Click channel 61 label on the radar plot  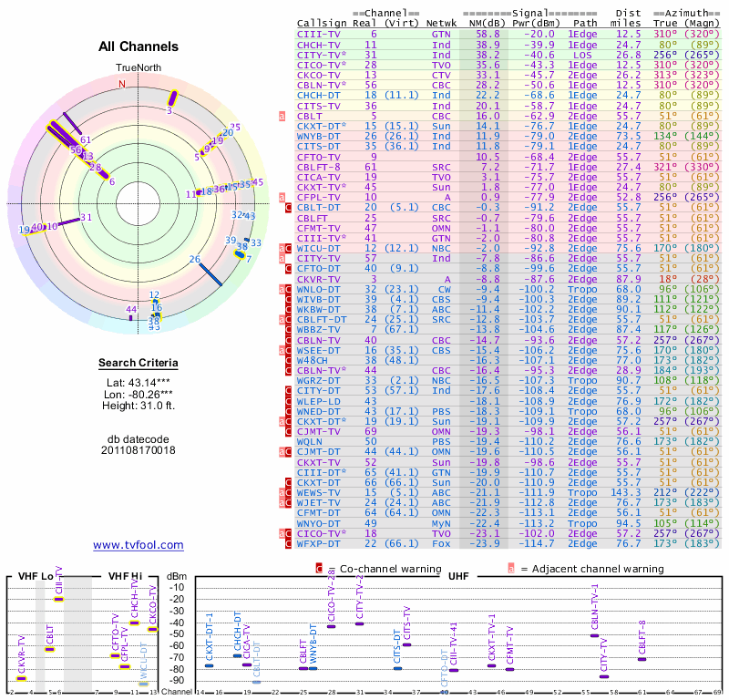(x=86, y=139)
